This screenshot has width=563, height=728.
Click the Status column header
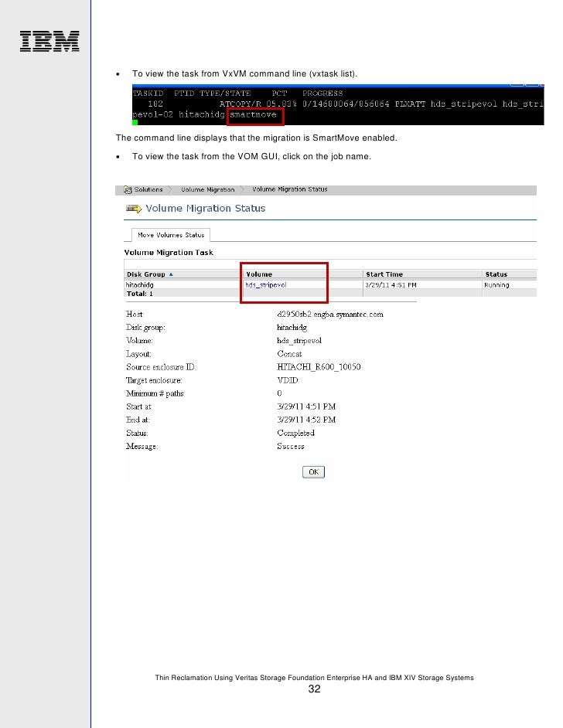[496, 274]
